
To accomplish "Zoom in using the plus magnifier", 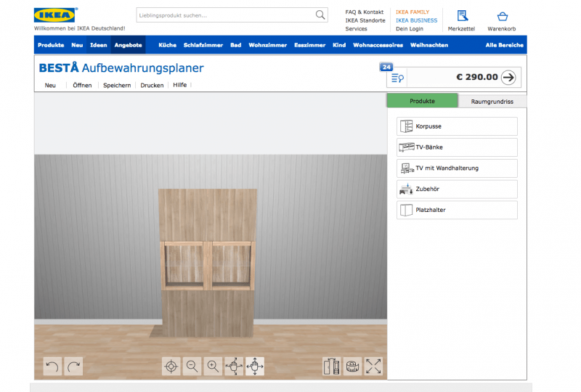I will (213, 367).
